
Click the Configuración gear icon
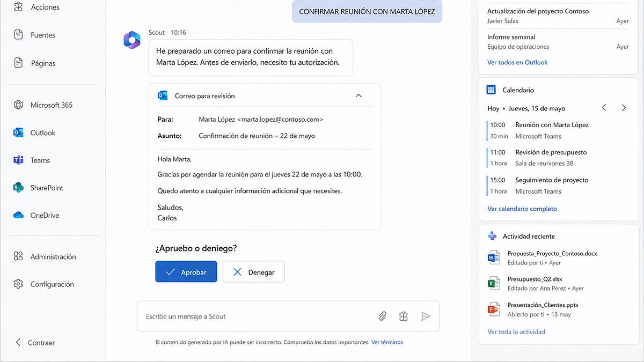[19, 284]
